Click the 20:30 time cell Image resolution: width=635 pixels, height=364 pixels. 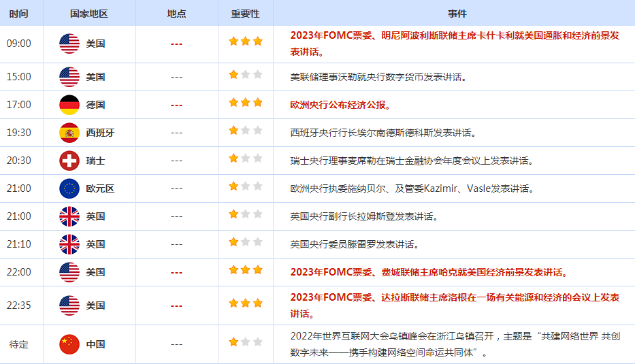[x=18, y=161]
